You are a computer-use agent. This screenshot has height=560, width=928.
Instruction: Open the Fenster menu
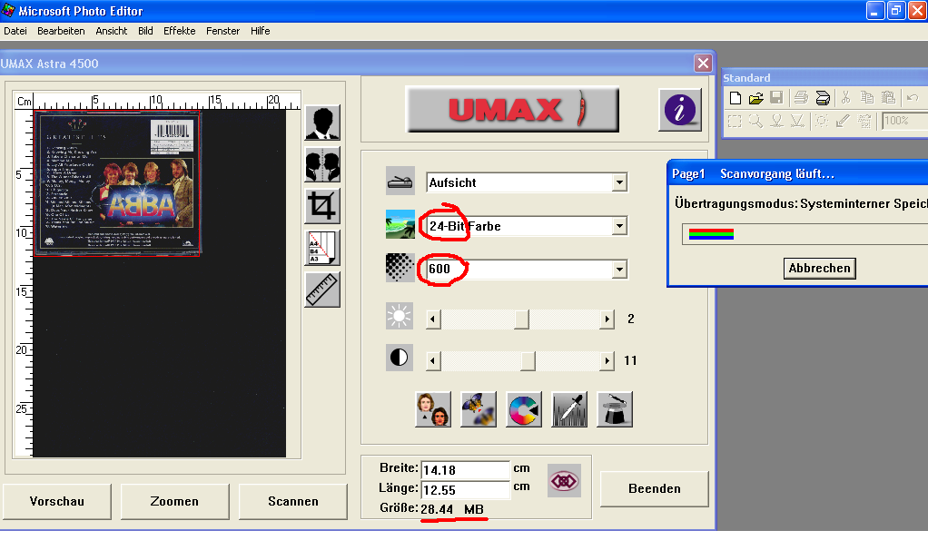222,31
